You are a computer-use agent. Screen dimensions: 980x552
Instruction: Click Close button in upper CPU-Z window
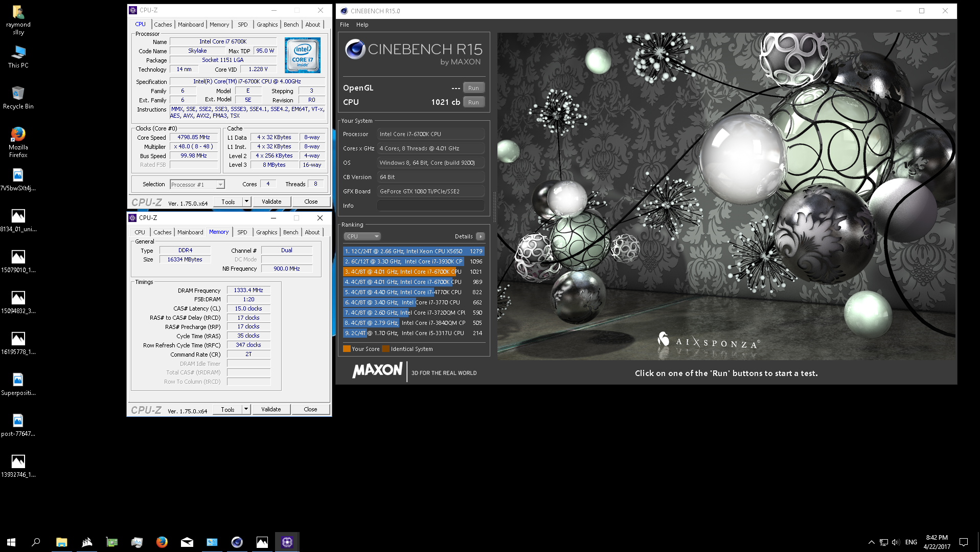[x=311, y=202]
